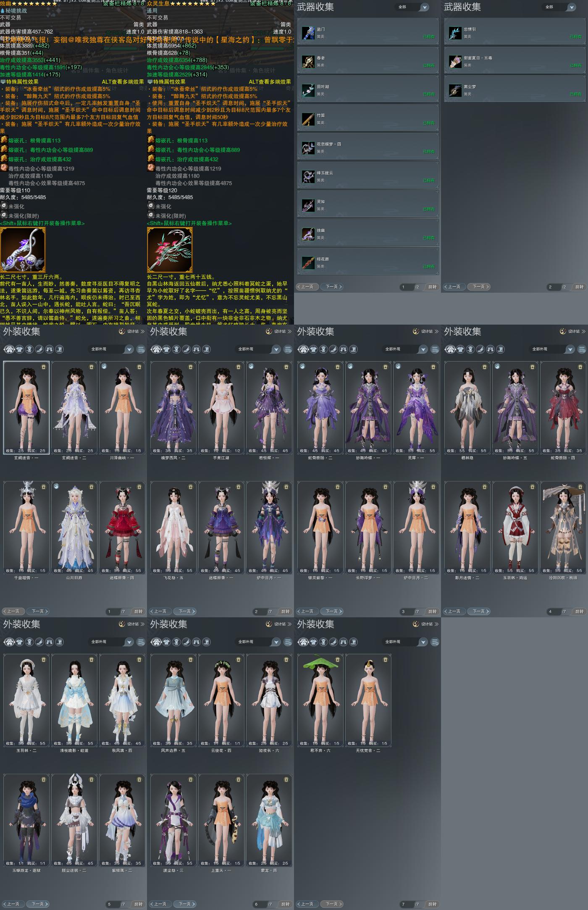This screenshot has width=588, height=910.
Task: Click 需要等级110 text in 烛幽 tooltip
Action: 15,190
